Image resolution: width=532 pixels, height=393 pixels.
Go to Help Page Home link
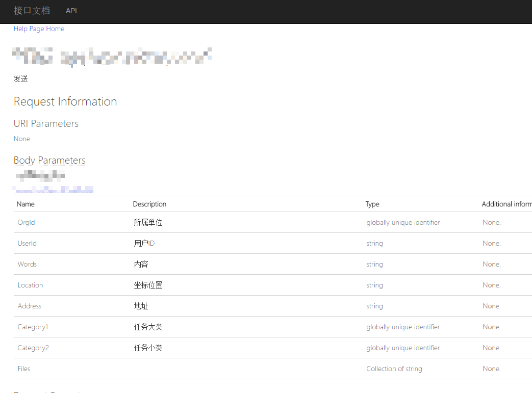pos(39,29)
